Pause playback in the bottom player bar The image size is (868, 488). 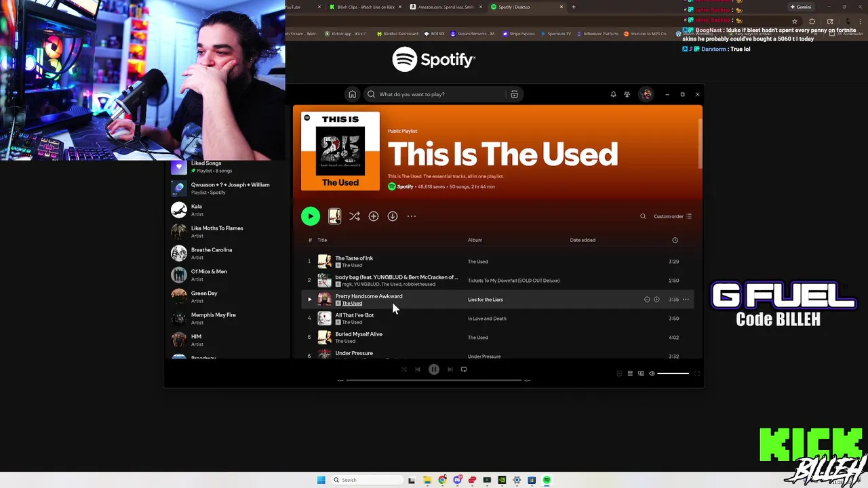434,369
